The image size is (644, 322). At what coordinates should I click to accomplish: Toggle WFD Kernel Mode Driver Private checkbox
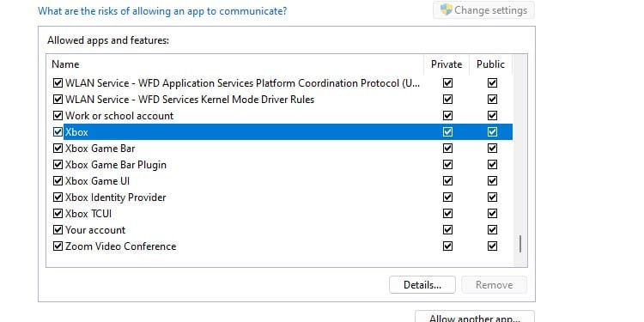coord(447,100)
